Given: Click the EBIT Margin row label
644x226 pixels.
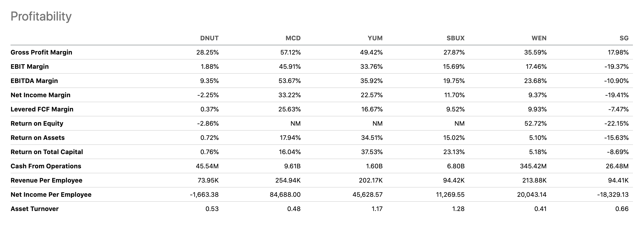Looking at the screenshot, I should tap(30, 67).
